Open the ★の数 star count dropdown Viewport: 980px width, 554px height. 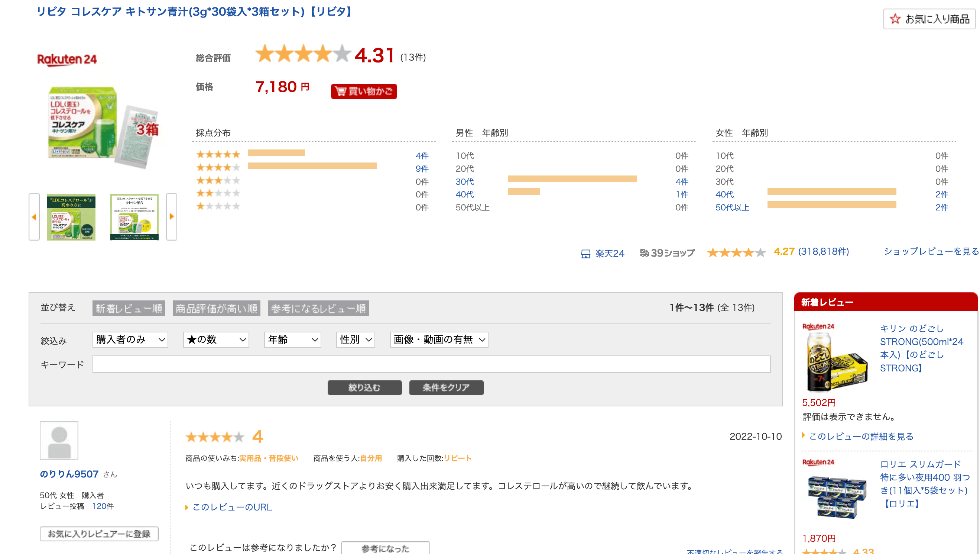pos(216,339)
